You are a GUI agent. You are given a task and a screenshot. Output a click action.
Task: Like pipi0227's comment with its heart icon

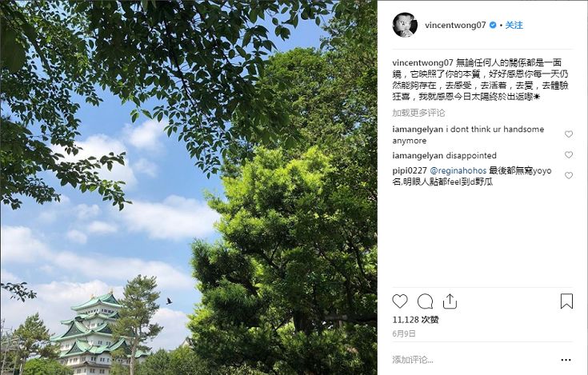click(569, 175)
